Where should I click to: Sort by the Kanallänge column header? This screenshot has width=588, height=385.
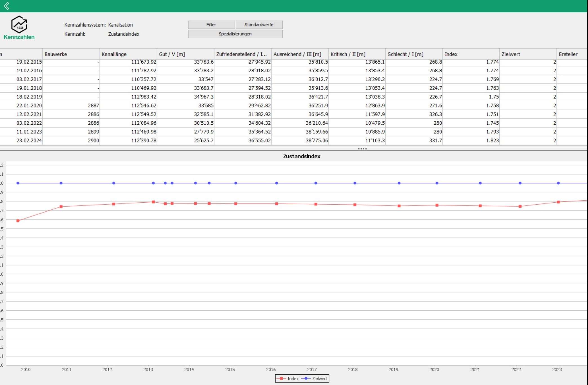(128, 54)
